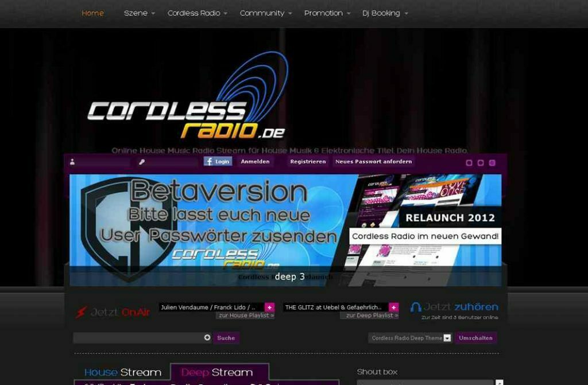Focus the search input field
Image resolution: width=588 pixels, height=385 pixels.
coord(142,338)
